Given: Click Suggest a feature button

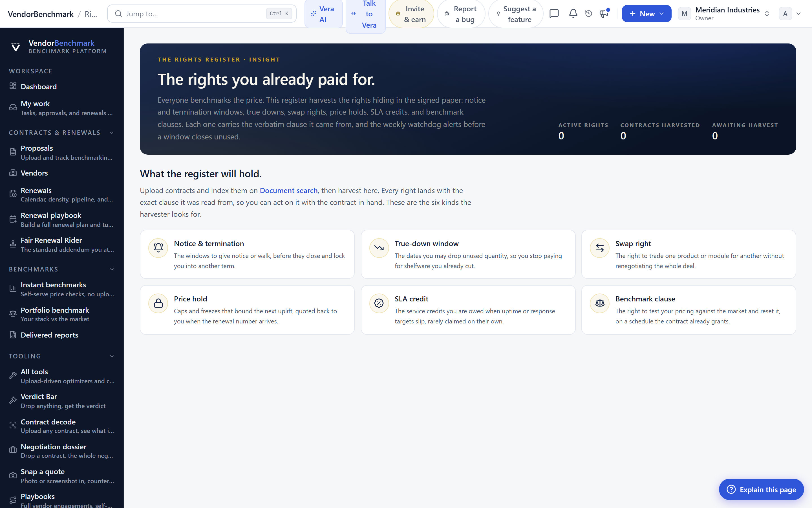Looking at the screenshot, I should (x=516, y=14).
